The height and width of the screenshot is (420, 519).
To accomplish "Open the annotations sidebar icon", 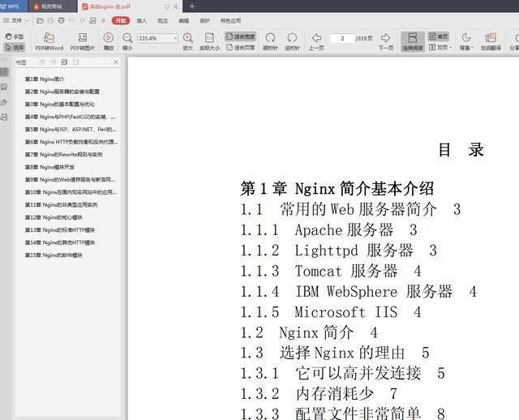I will (x=4, y=118).
